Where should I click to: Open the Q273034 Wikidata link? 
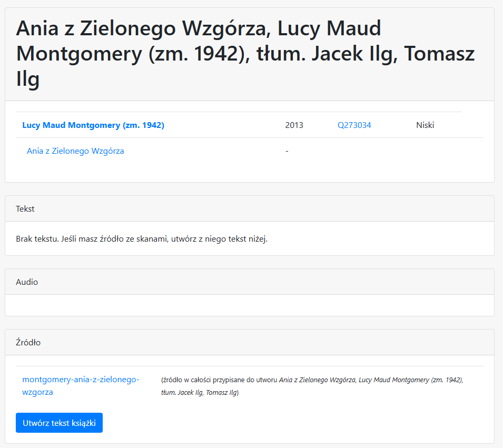click(354, 125)
